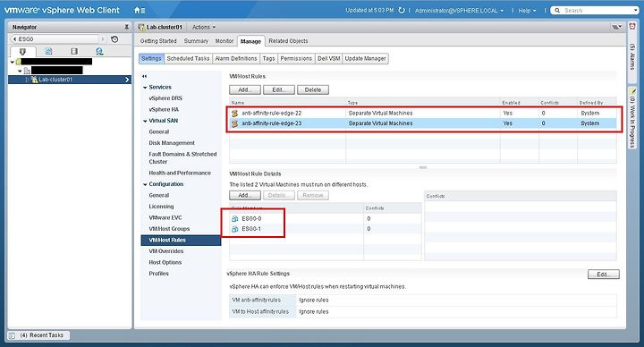Viewport: 644px width, 347px height.
Task: Open the vSphere home menu icon
Action: [140, 10]
